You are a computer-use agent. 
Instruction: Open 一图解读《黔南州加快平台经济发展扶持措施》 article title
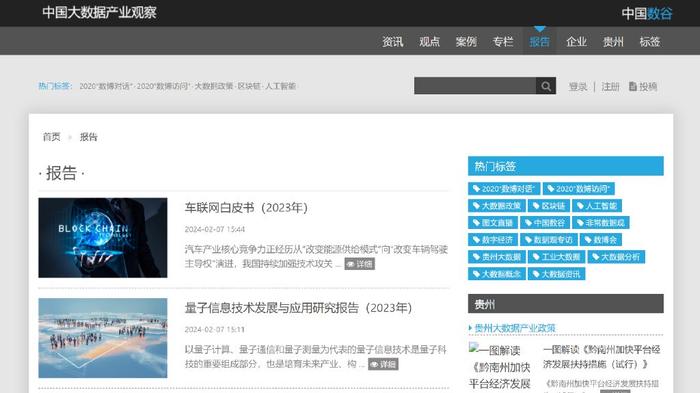(x=602, y=356)
